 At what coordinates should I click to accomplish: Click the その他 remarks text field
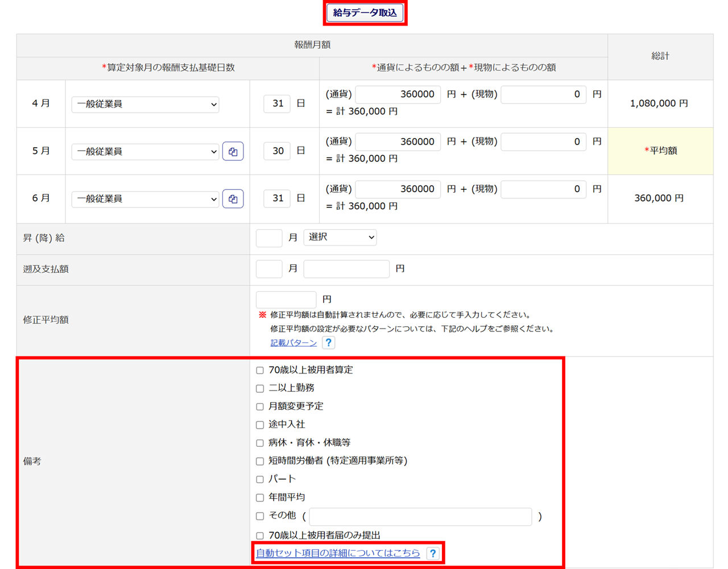point(420,517)
